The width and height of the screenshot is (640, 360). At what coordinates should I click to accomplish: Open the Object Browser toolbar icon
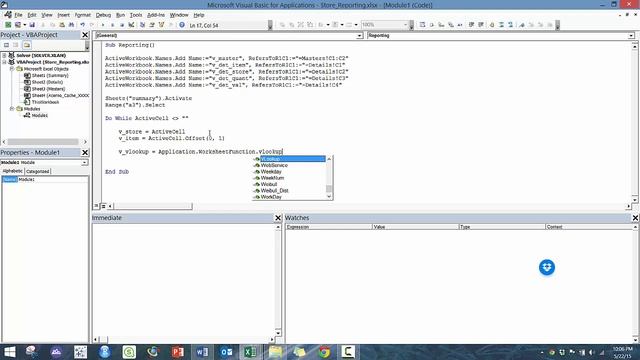[x=162, y=25]
